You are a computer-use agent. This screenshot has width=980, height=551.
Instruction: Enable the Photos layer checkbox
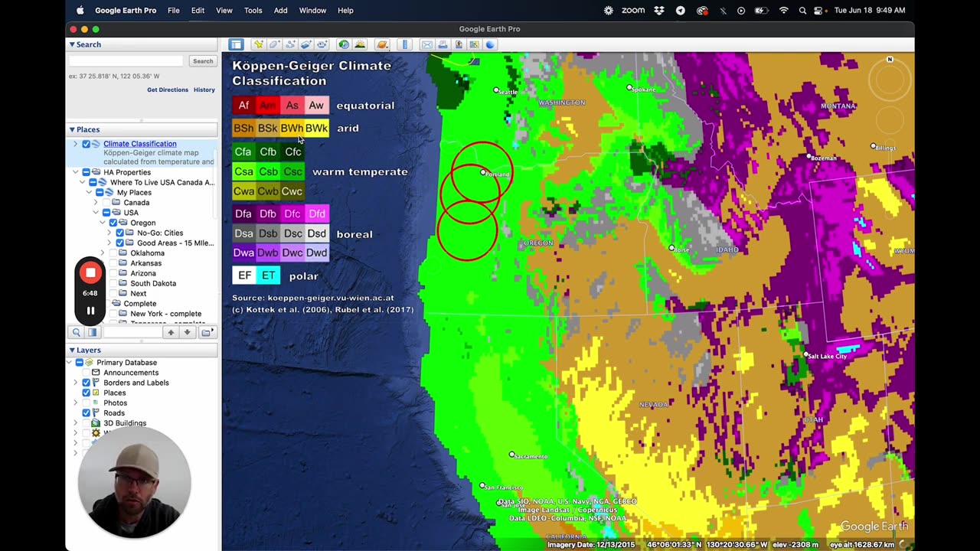click(x=86, y=403)
